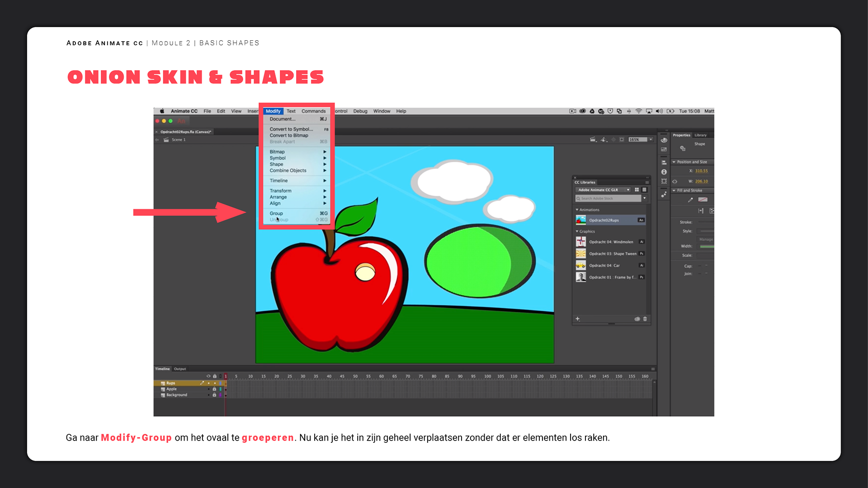Delete library item with trash icon
The width and height of the screenshot is (868, 488).
(x=645, y=319)
